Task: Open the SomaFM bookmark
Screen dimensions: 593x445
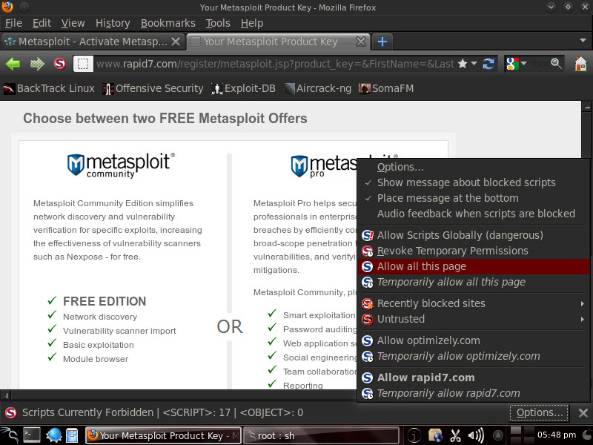Action: pyautogui.click(x=387, y=88)
